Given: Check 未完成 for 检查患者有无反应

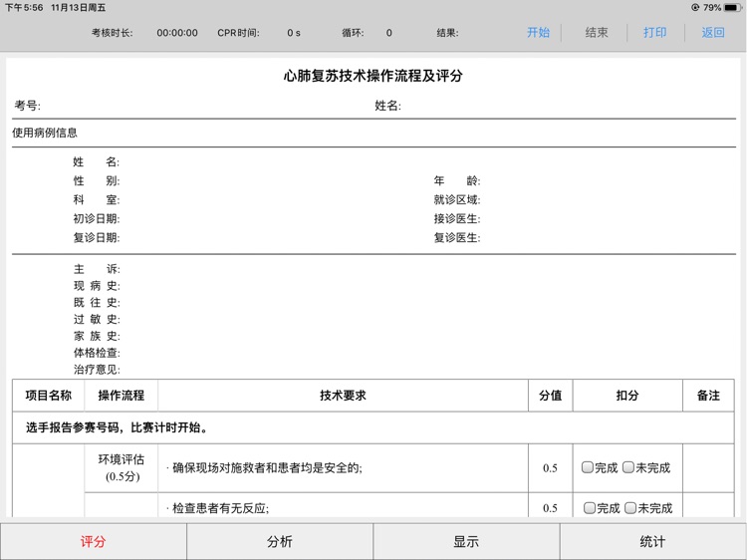Looking at the screenshot, I should pos(630,508).
